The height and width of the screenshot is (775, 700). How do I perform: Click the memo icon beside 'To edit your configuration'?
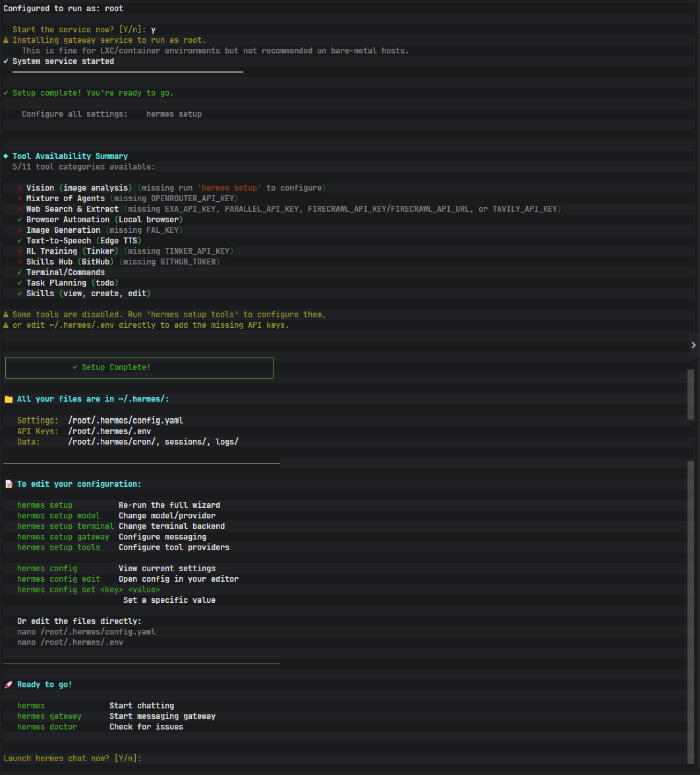[9, 484]
